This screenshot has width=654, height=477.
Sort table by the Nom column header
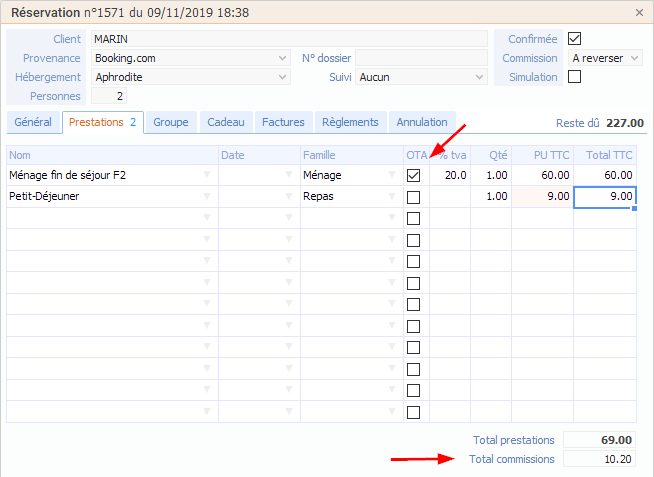(x=110, y=155)
